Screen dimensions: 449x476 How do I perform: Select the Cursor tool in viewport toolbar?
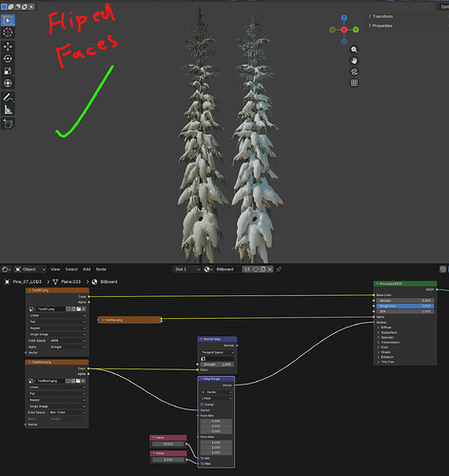pyautogui.click(x=8, y=32)
